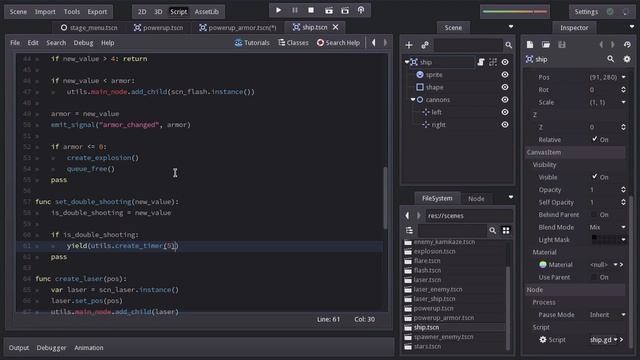The image size is (640, 360).
Task: Open Scale property dropdown
Action: point(623,102)
